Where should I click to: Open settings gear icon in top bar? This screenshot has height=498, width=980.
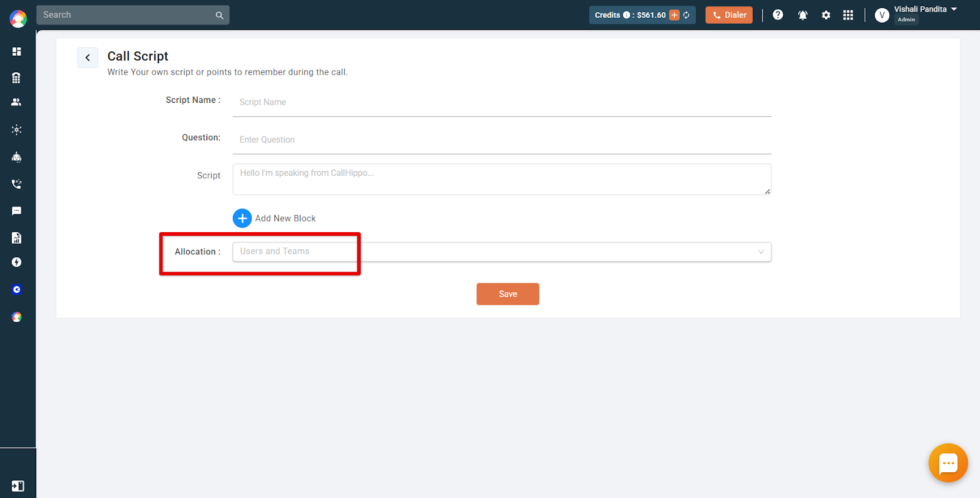point(826,15)
